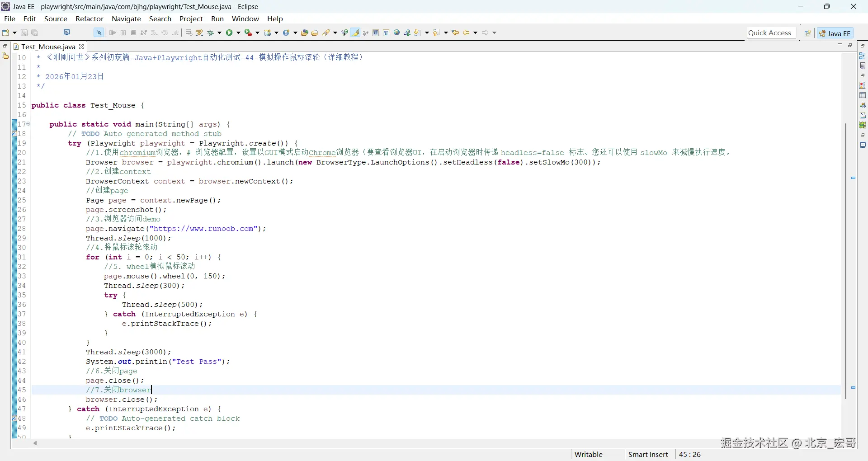Open the Properties table view in right trim
This screenshot has width=868, height=461.
point(863,95)
